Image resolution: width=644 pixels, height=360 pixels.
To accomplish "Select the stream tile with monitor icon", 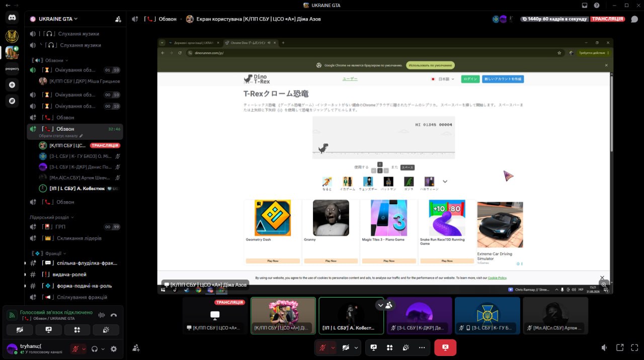I will click(215, 315).
